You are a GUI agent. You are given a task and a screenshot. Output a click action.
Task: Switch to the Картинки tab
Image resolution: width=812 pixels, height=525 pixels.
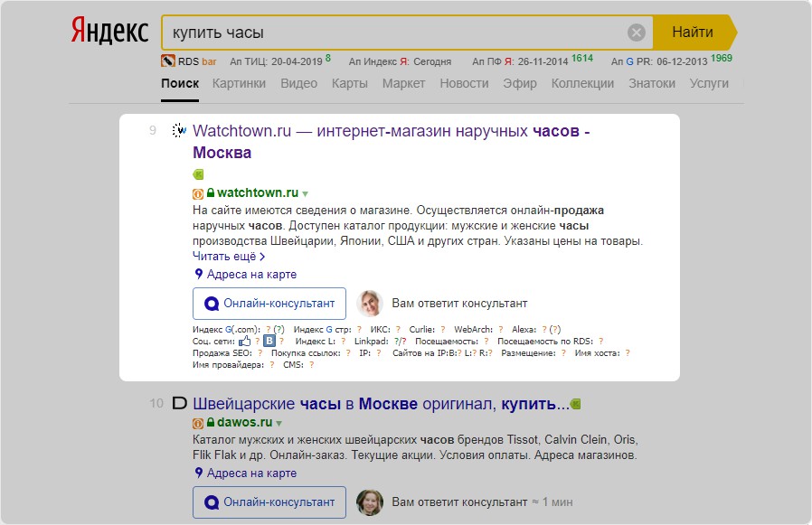point(239,83)
